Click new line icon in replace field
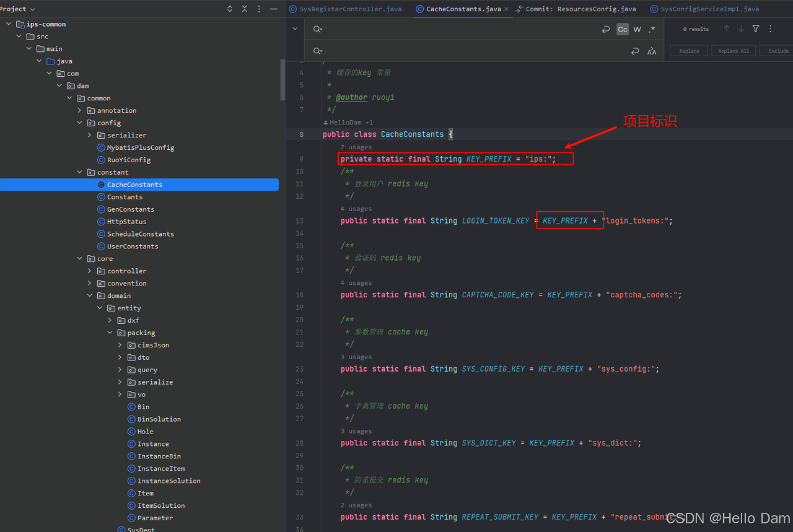Image resolution: width=793 pixels, height=532 pixels. click(x=635, y=51)
